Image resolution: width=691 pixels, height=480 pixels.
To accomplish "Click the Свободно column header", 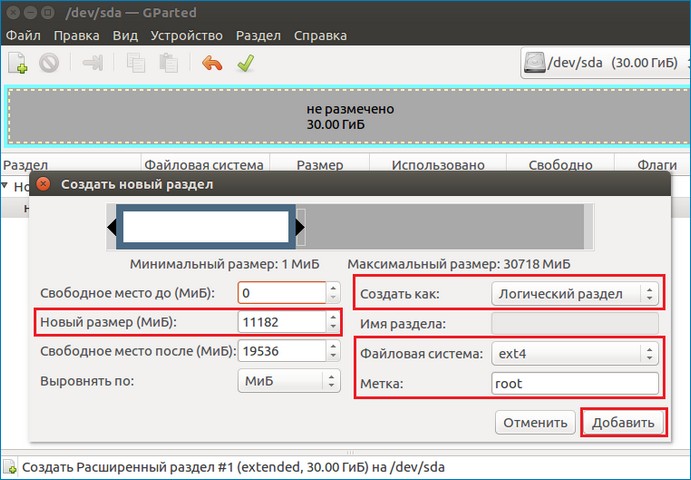I will [560, 165].
